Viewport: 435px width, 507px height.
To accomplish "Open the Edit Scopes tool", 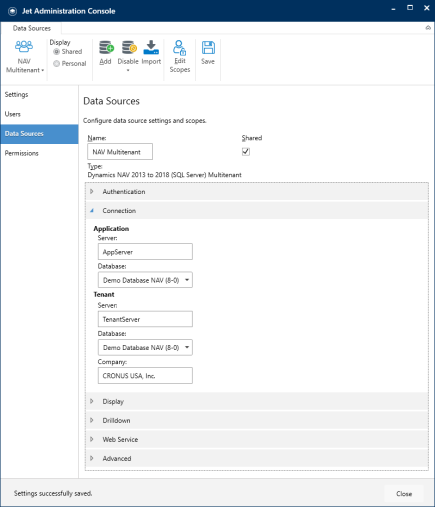I will 180,56.
